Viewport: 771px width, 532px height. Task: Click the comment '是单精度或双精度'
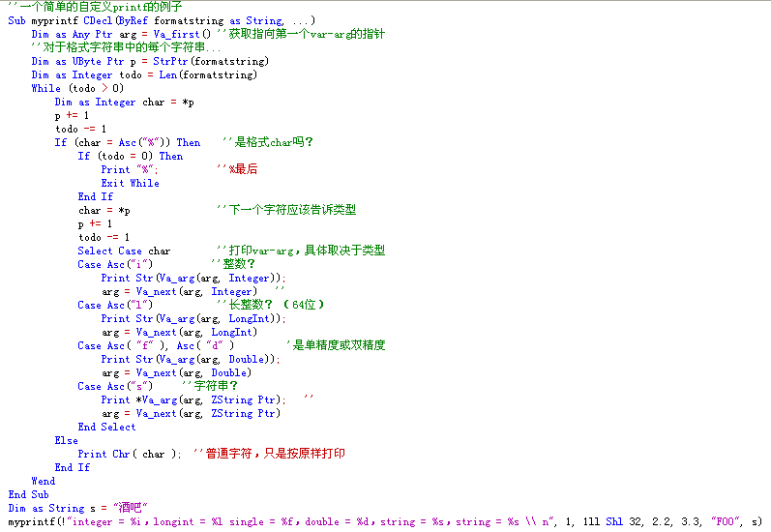pyautogui.click(x=336, y=345)
